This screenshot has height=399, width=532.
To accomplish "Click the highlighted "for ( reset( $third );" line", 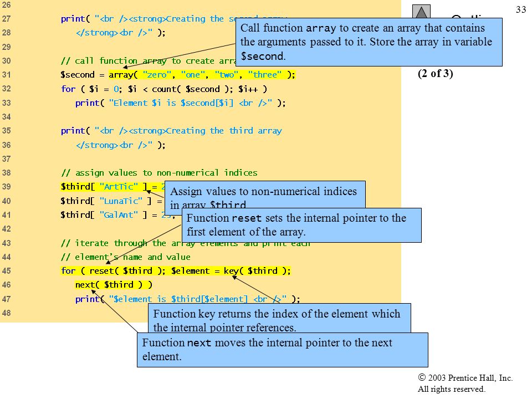I will point(176,271).
